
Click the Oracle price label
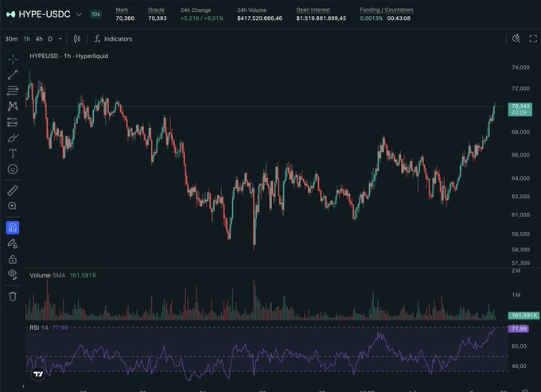(156, 10)
